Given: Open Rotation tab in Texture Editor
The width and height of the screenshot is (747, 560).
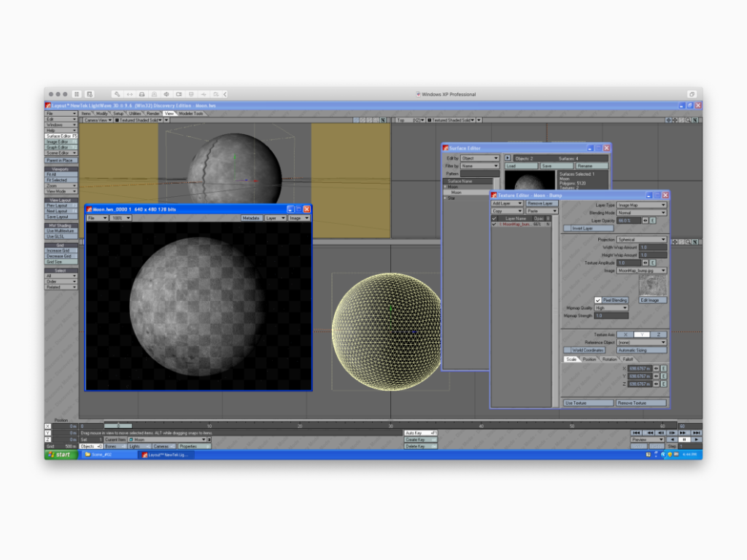Looking at the screenshot, I should [x=609, y=359].
